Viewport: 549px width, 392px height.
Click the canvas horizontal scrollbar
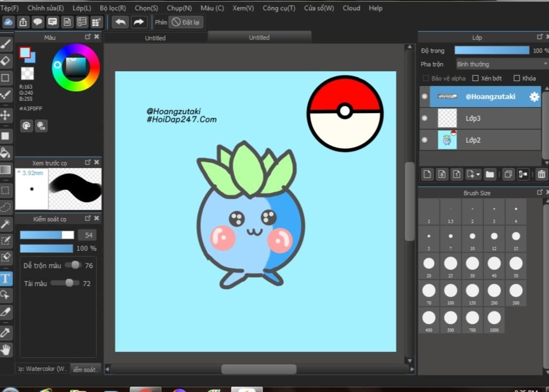tap(259, 369)
